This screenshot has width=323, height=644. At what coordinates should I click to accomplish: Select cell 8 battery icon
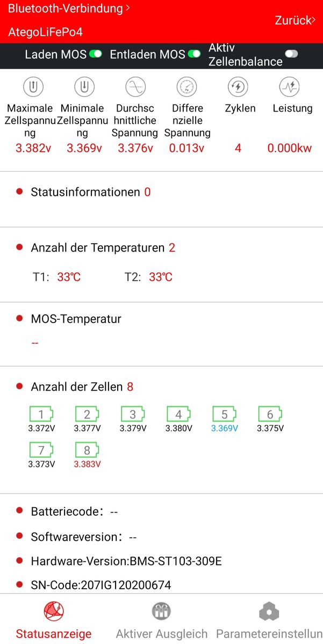click(x=87, y=450)
